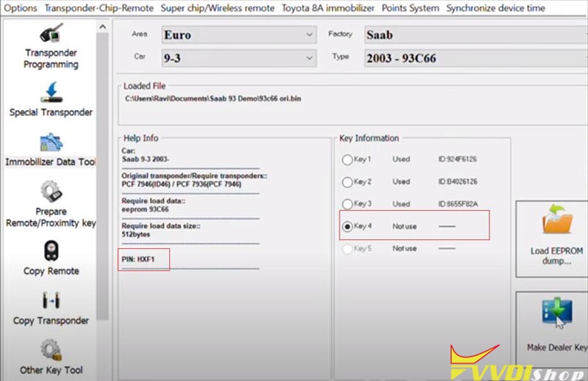Open the Car dropdown showing 9-3

coord(239,58)
